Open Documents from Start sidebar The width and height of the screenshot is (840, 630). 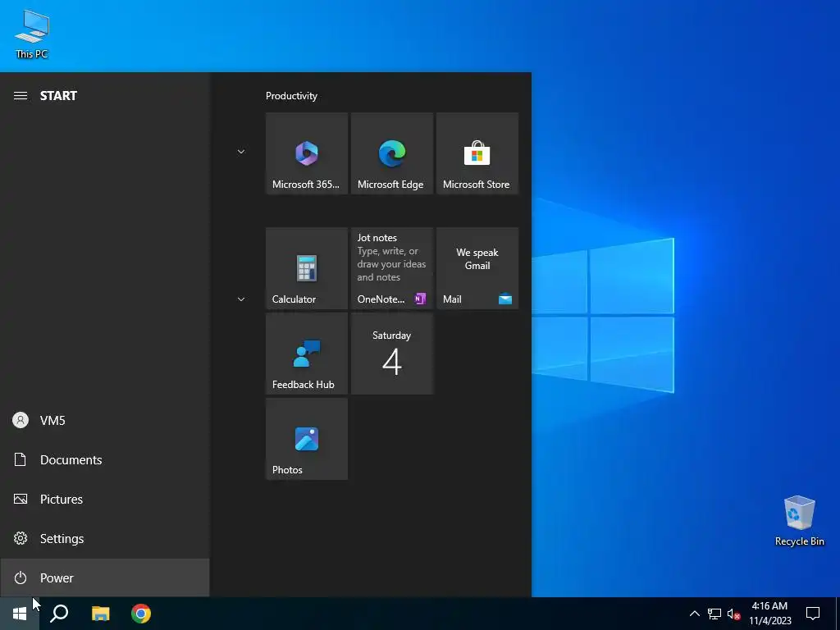coord(104,459)
